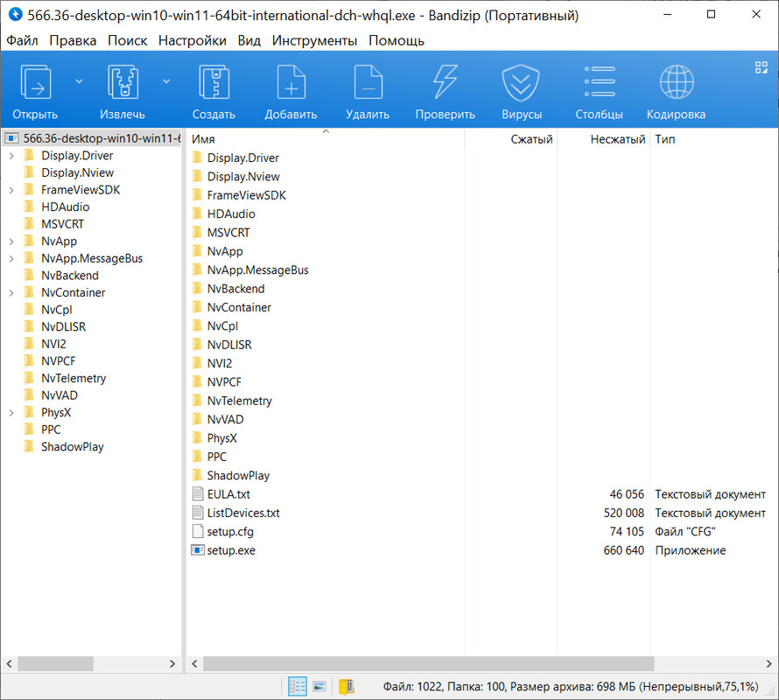Expand the Display.Driver tree node

[11, 156]
